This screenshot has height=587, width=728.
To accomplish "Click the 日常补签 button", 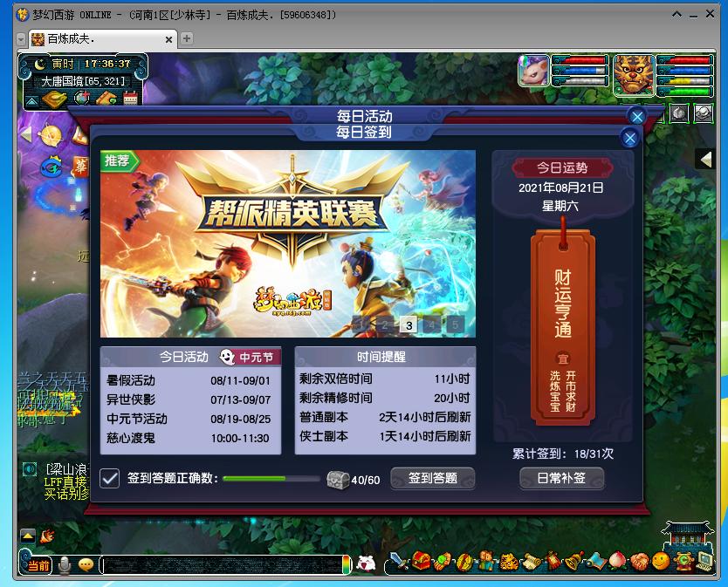I will tap(561, 478).
